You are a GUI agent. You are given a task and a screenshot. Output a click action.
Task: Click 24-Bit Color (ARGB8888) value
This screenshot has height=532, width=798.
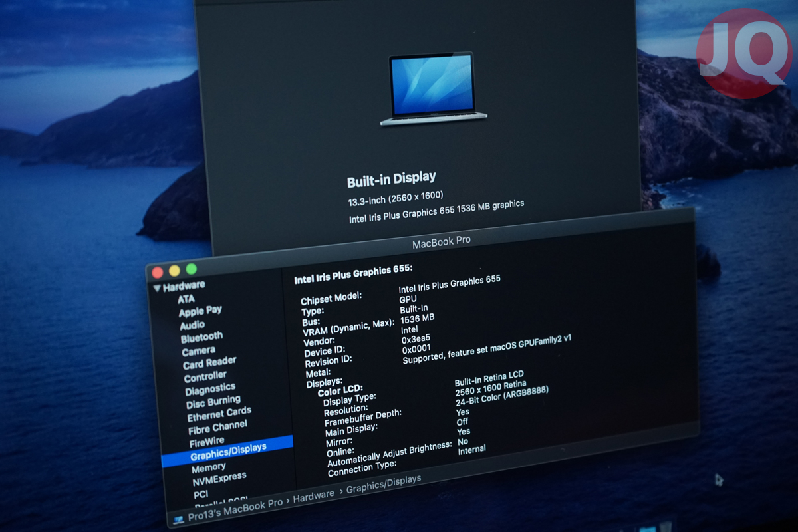pos(502,396)
